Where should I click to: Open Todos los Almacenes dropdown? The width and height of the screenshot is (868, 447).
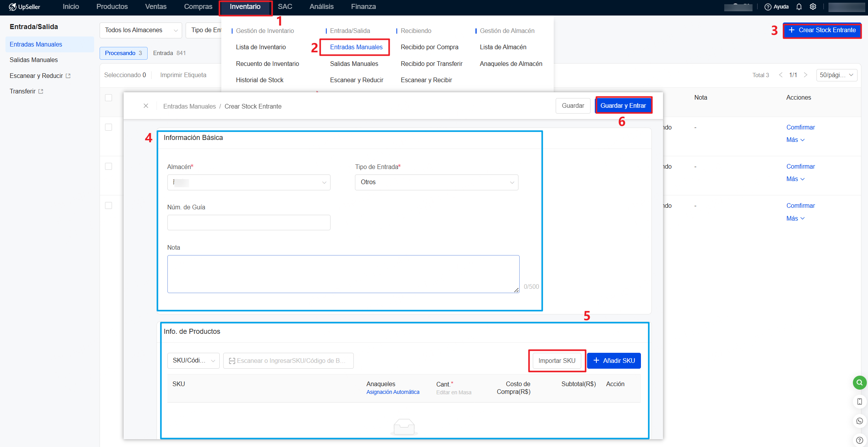(141, 30)
